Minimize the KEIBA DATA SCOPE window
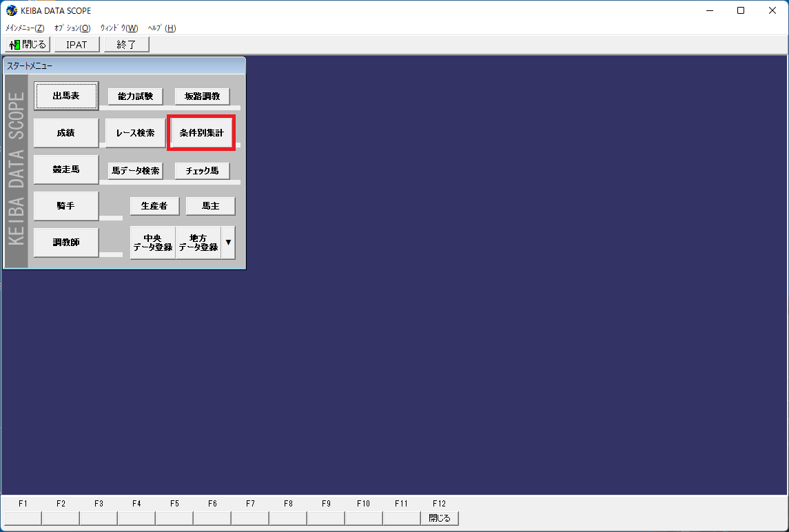 [710, 10]
